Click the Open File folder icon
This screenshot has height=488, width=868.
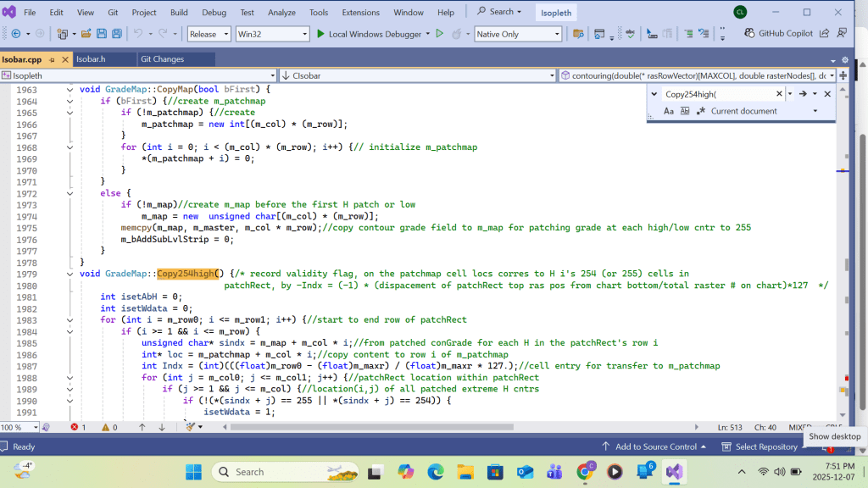click(86, 34)
